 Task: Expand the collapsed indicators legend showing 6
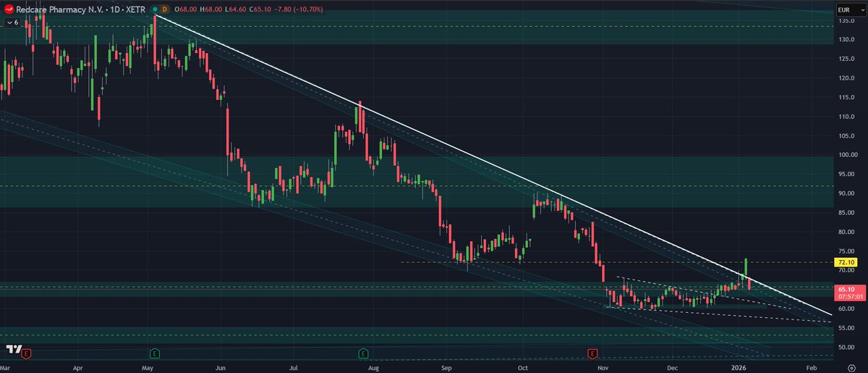(12, 22)
